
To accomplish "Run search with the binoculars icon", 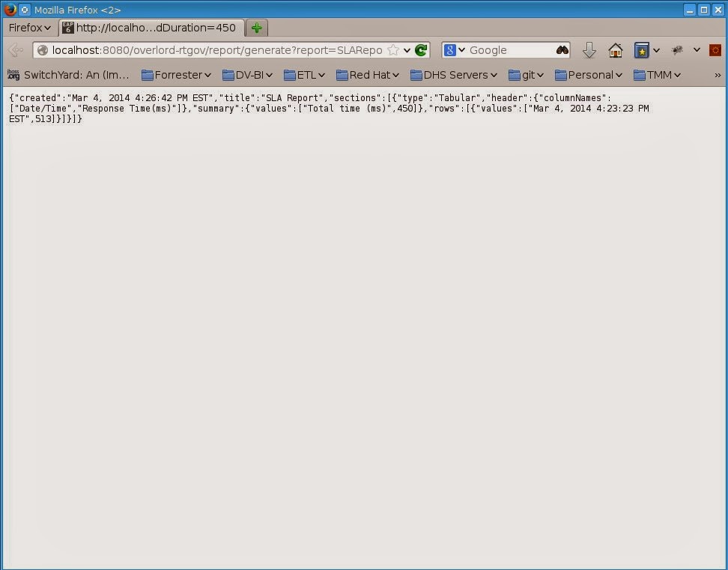I will 562,50.
